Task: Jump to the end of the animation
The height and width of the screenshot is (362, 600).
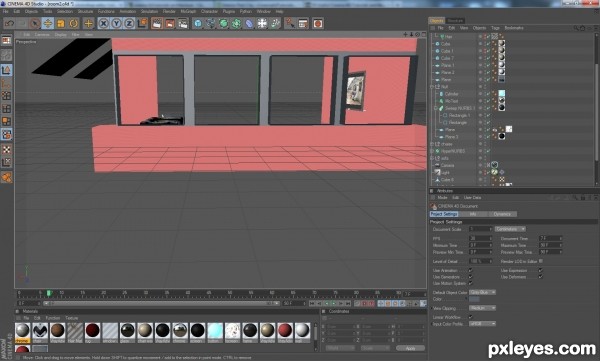Action: (x=348, y=303)
